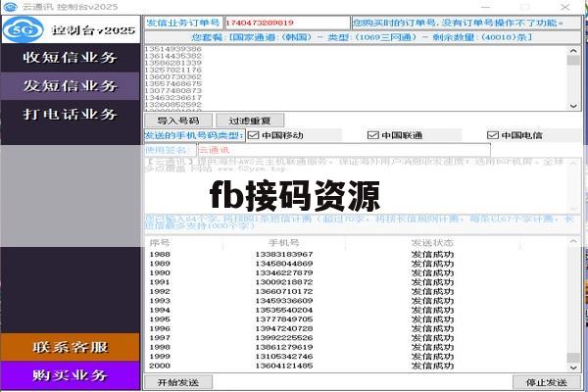Click the 购买业务 button
This screenshot has width=588, height=392.
(x=71, y=375)
